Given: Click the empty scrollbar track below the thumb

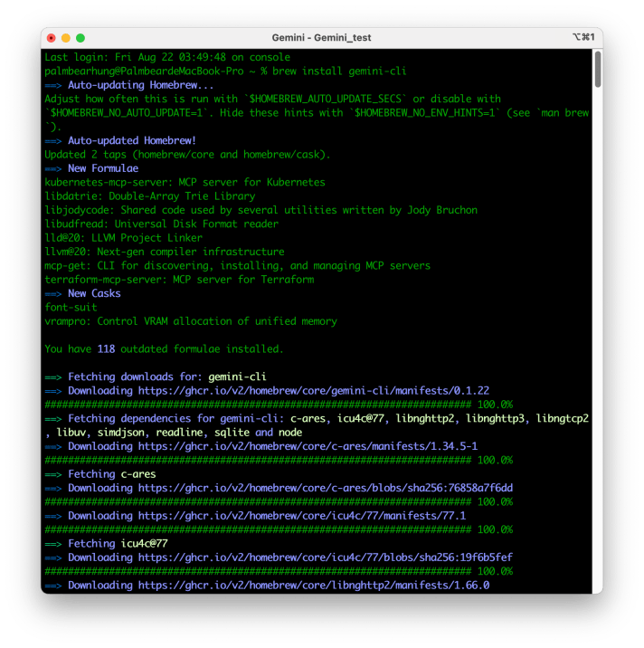Looking at the screenshot, I should [x=597, y=362].
